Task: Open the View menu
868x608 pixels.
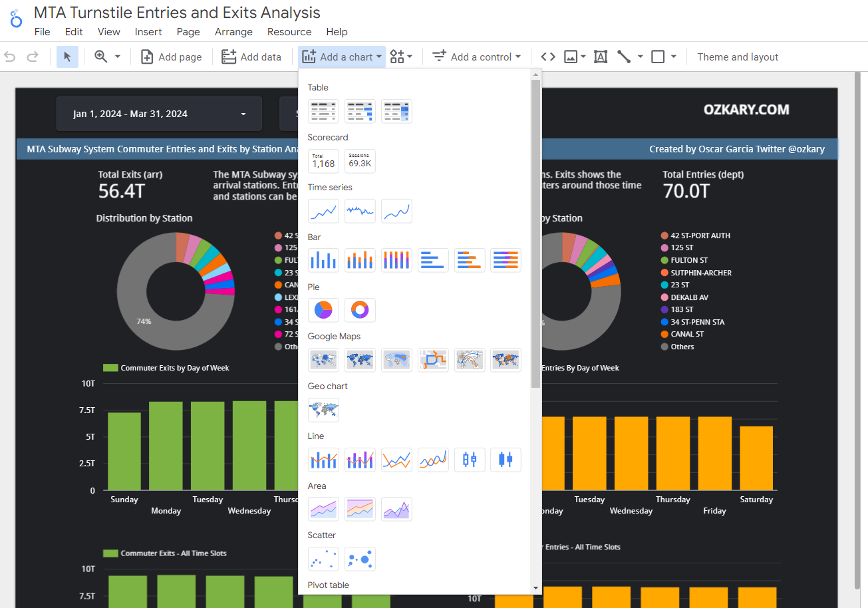Action: coord(109,32)
